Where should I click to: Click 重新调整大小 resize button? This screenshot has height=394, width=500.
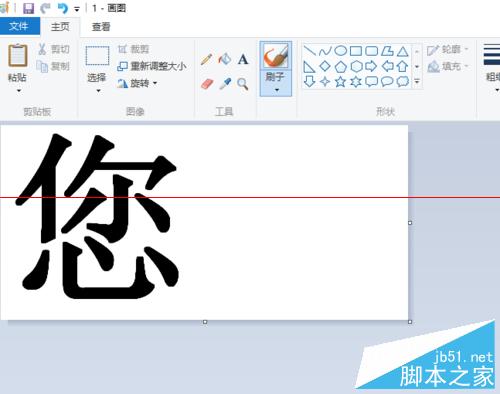[x=152, y=66]
